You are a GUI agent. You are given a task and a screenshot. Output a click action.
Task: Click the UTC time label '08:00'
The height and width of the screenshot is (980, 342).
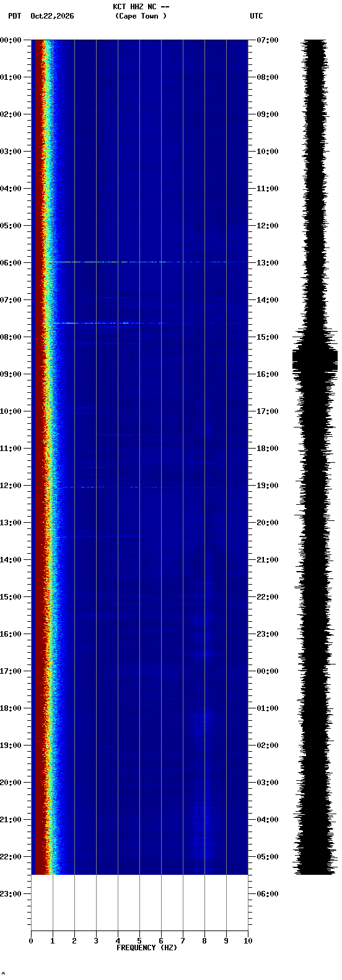[268, 77]
